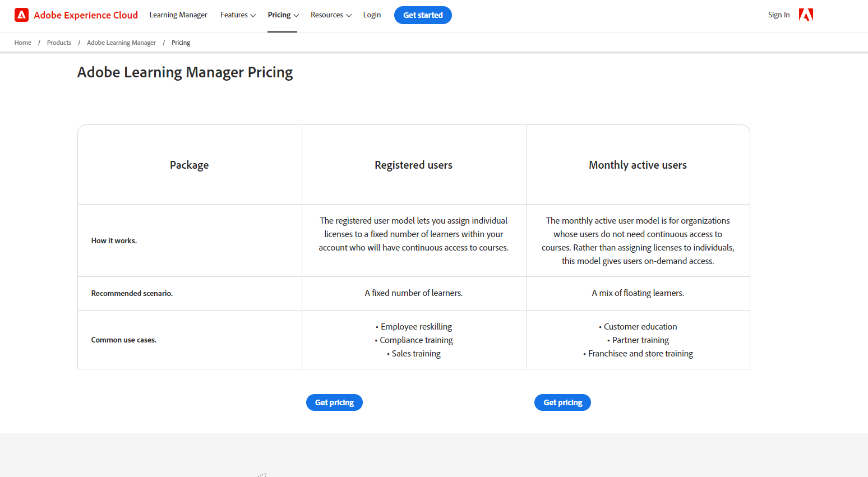The height and width of the screenshot is (477, 868).
Task: Expand the Features dropdown menu
Action: (238, 15)
